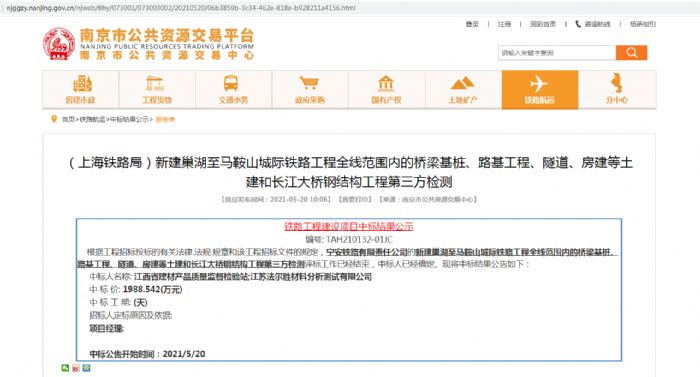Click the bid price 1988.542(万元)

pyautogui.click(x=153, y=289)
